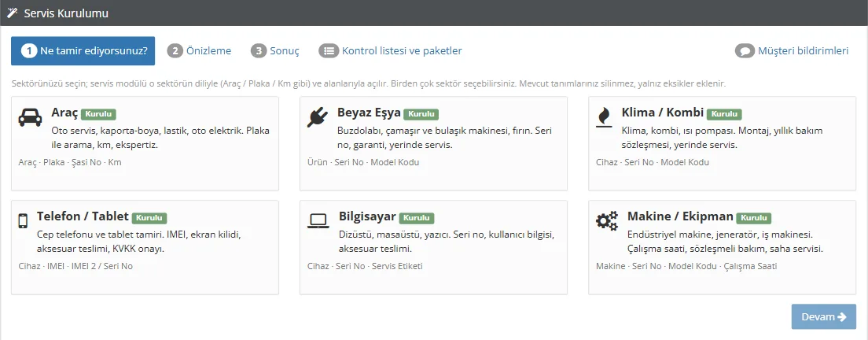868x340 pixels.
Task: Click the Kurulu badge on Klima / Kombi
Action: click(724, 114)
